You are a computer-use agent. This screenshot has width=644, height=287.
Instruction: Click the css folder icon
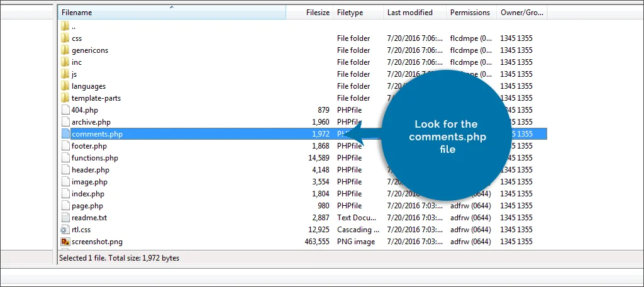tap(65, 38)
